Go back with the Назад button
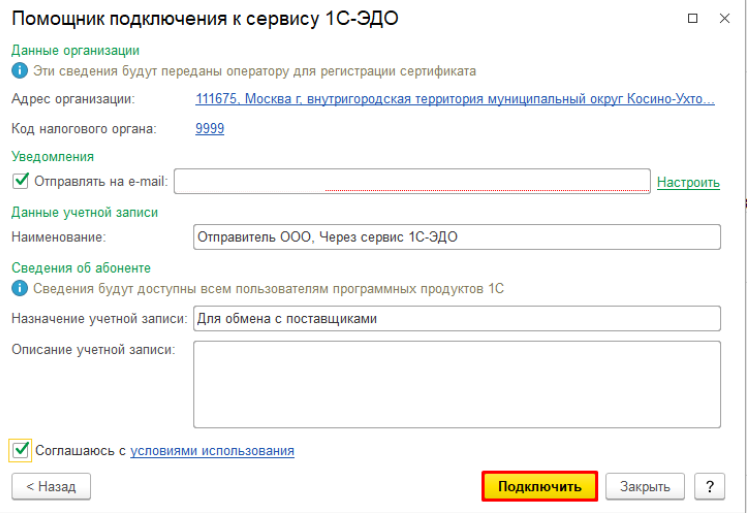 50,486
